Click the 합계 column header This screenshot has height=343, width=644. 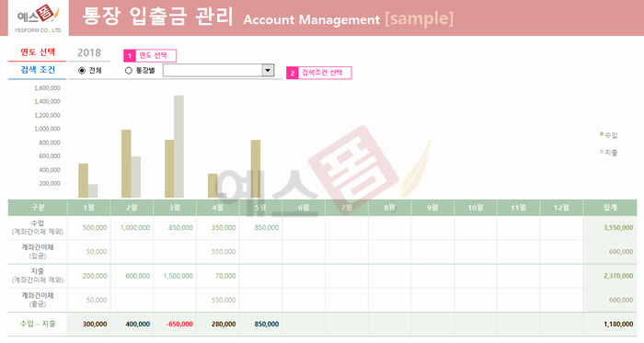tap(610, 208)
